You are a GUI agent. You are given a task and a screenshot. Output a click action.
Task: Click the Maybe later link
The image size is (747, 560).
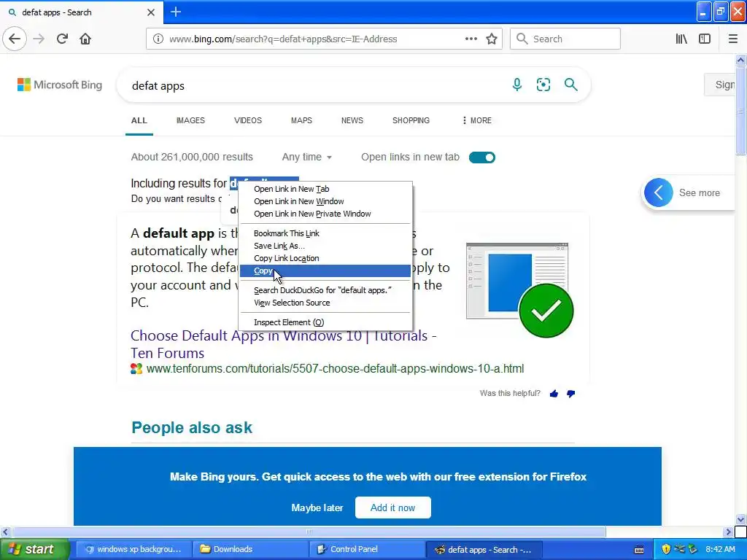point(317,508)
